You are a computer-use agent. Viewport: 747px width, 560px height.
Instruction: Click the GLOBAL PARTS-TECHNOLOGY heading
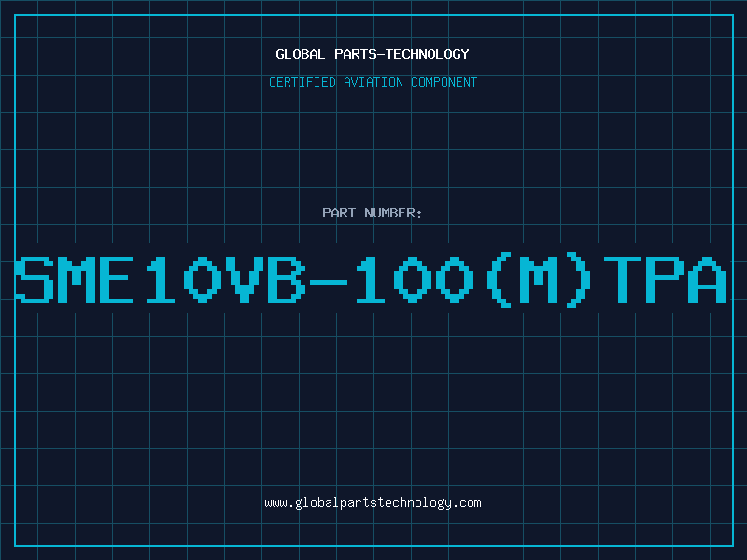(x=373, y=54)
